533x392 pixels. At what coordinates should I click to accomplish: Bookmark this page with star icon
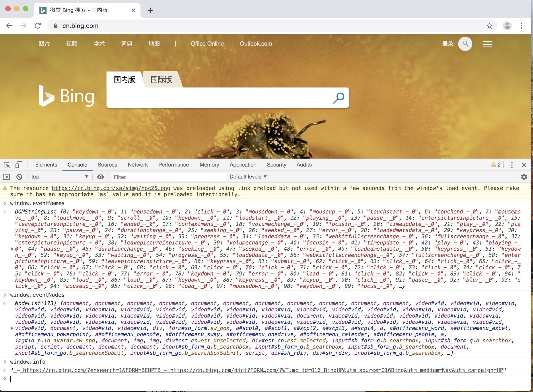click(489, 26)
